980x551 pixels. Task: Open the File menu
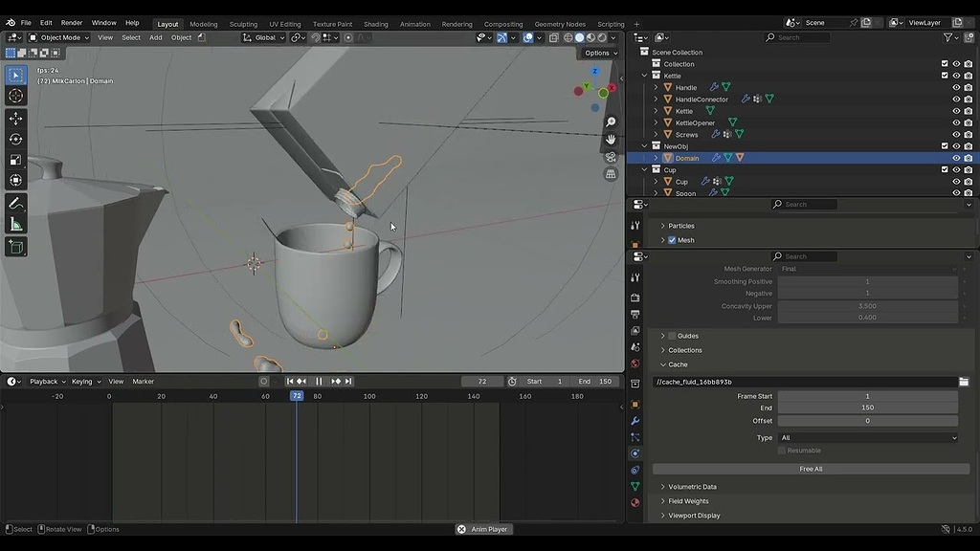click(x=26, y=23)
